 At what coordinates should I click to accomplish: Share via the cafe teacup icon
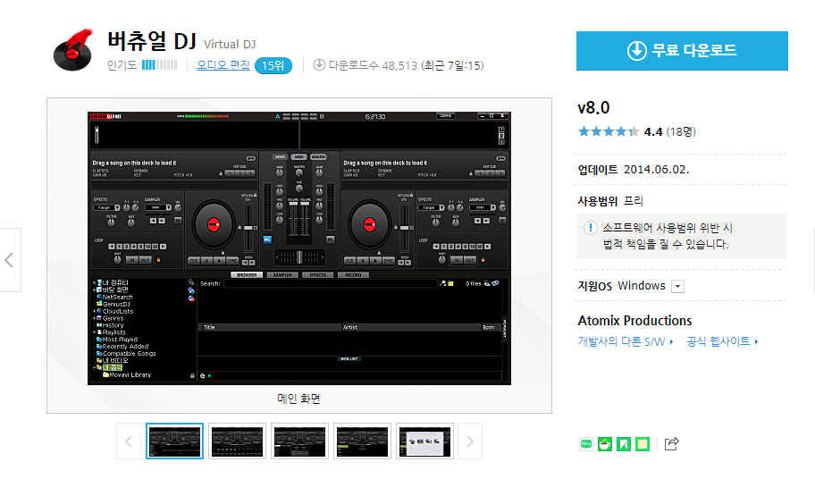pos(604,444)
